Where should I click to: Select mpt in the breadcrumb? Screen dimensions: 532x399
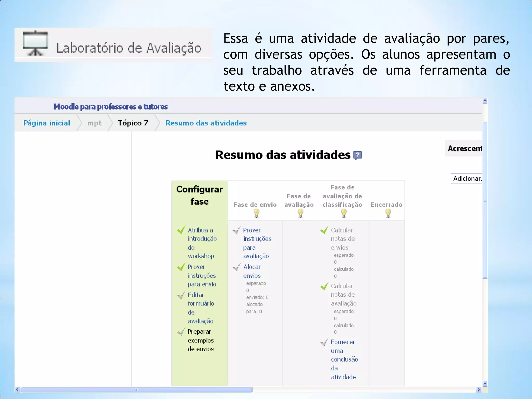coord(94,123)
